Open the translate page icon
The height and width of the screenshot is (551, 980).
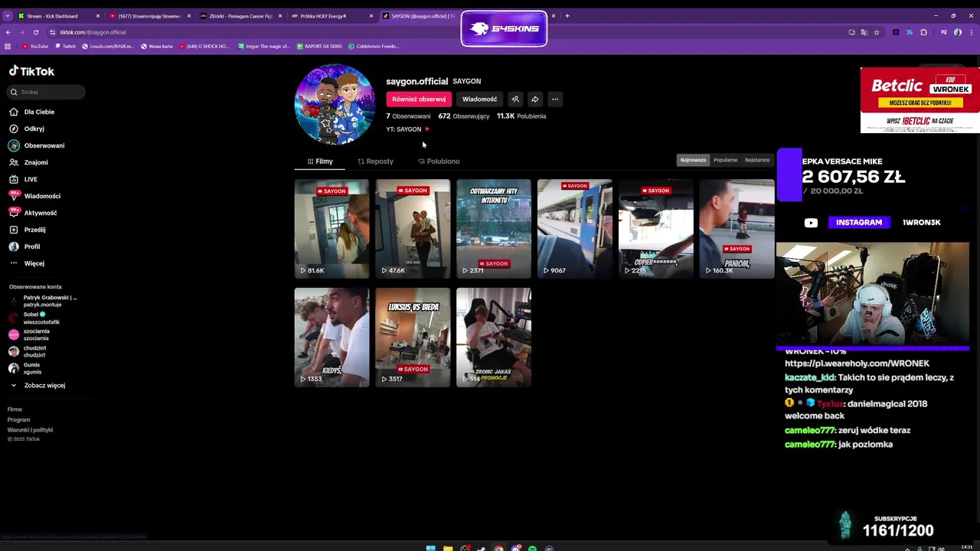pyautogui.click(x=864, y=32)
